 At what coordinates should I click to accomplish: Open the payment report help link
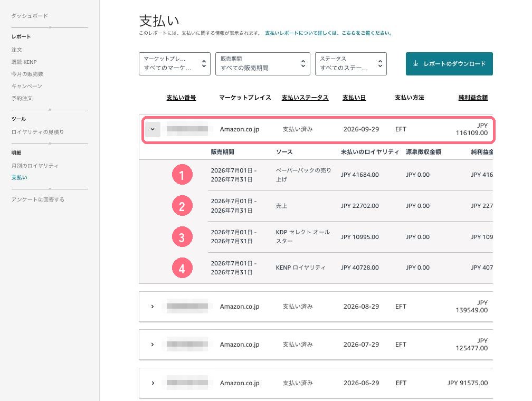328,33
